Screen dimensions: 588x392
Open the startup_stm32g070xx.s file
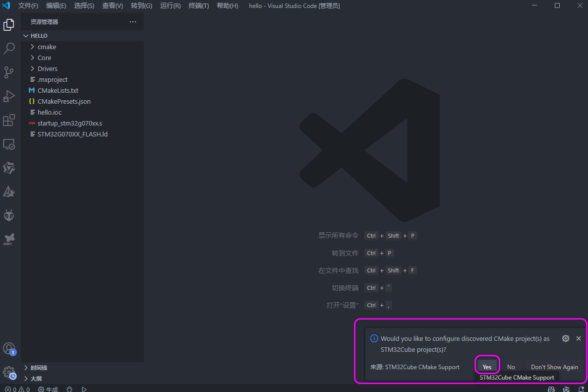point(82,123)
